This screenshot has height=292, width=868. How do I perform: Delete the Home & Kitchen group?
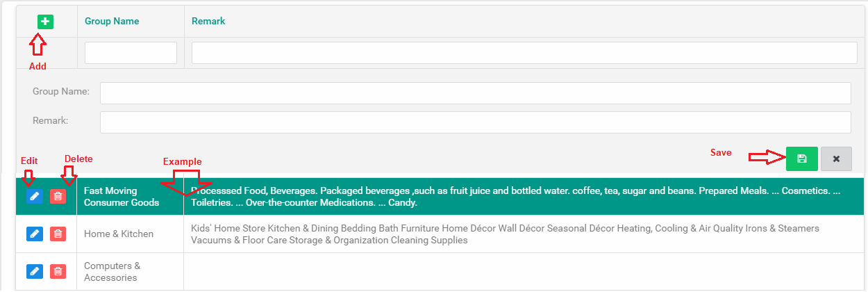[x=58, y=234]
